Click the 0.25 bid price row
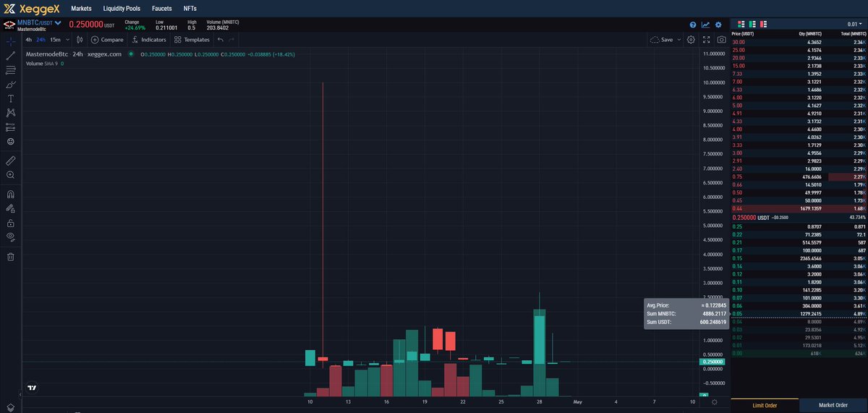The width and height of the screenshot is (868, 413). pyautogui.click(x=799, y=227)
